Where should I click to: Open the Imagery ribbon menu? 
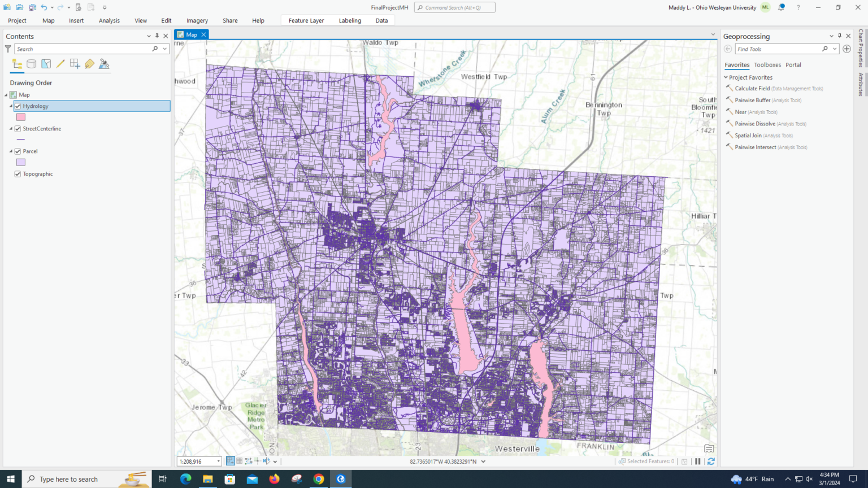(197, 20)
